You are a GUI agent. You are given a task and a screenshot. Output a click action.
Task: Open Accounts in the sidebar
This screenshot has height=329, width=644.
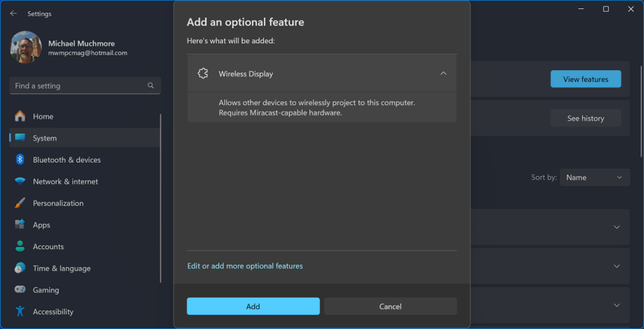pos(85,246)
